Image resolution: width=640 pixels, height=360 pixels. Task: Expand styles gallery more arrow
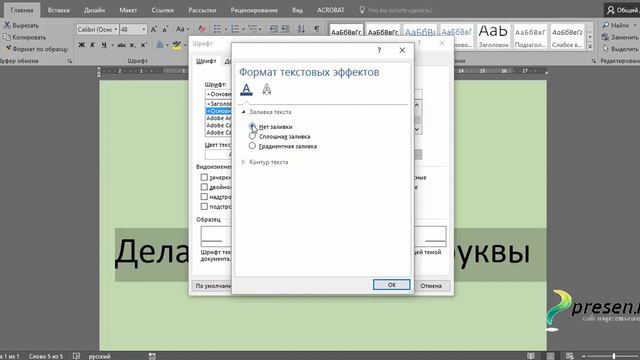point(590,47)
